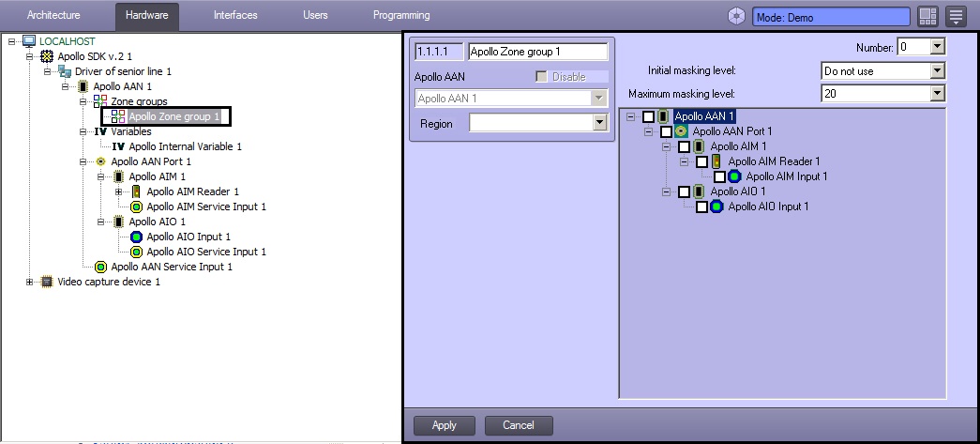This screenshot has width=980, height=444.
Task: Switch to the Architecture tab
Action: pyautogui.click(x=53, y=14)
